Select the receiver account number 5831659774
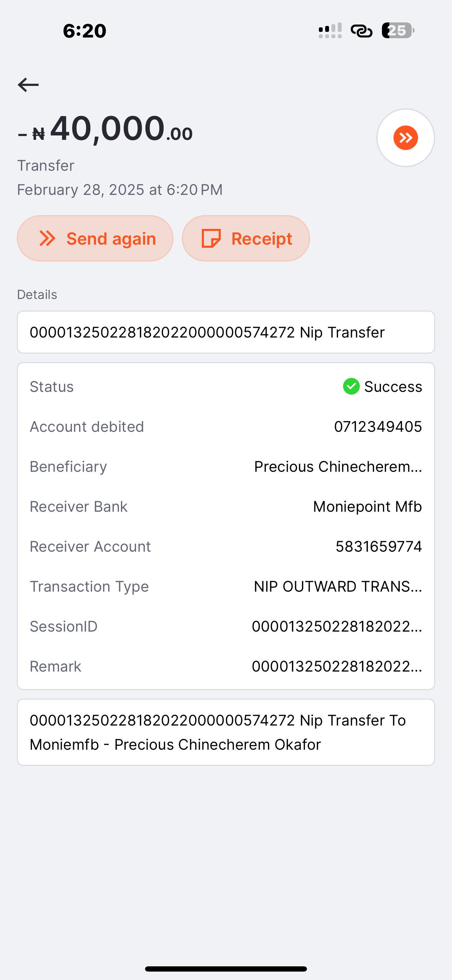The width and height of the screenshot is (452, 980). coord(378,547)
